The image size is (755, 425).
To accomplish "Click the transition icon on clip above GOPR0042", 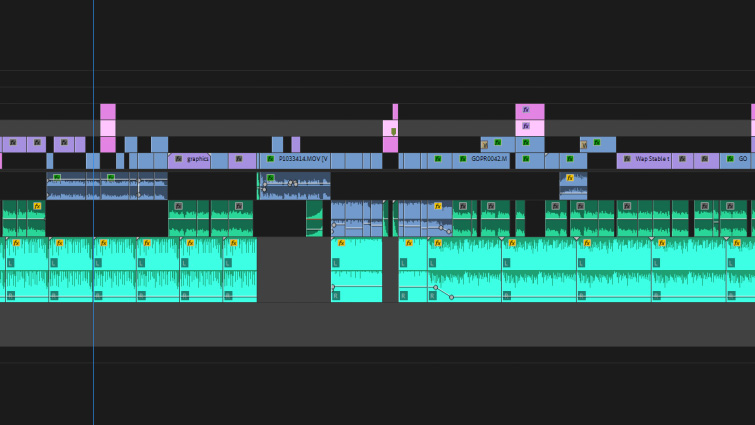I will 485,145.
